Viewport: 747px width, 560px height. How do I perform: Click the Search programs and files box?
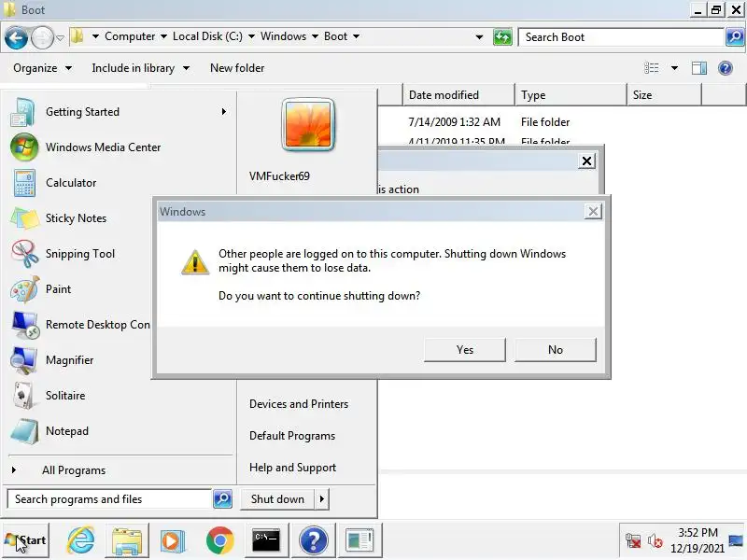(x=109, y=499)
